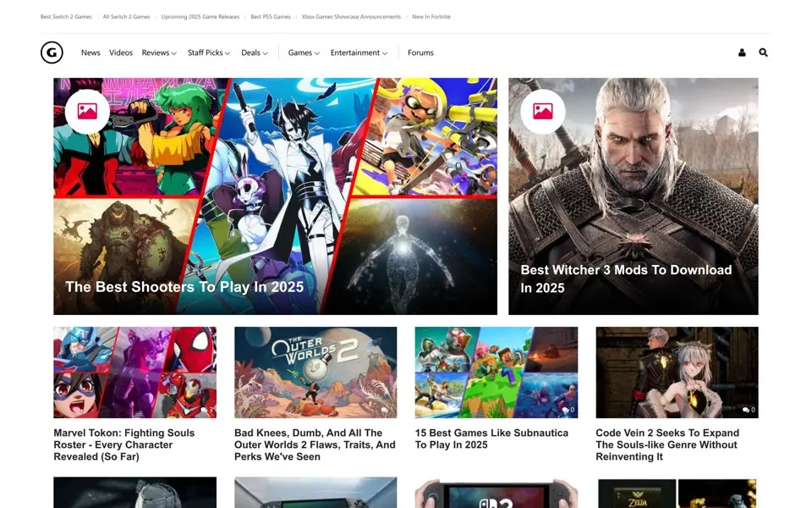Screen dimensions: 812x508
Task: Open Upcoming 2025 Game Releases link
Action: pyautogui.click(x=200, y=17)
